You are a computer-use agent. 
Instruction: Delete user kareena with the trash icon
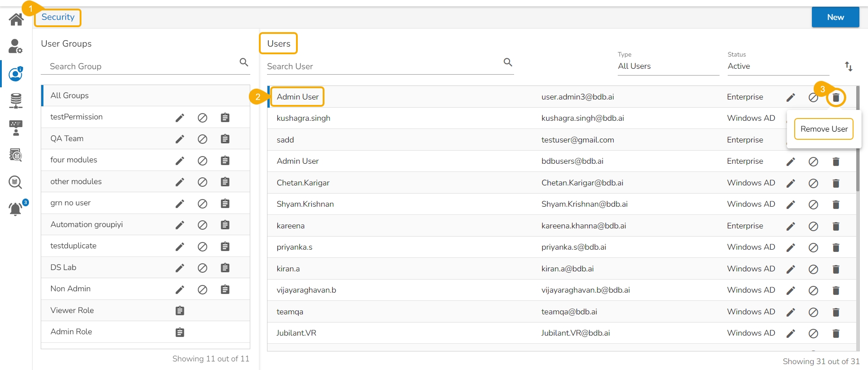836,226
